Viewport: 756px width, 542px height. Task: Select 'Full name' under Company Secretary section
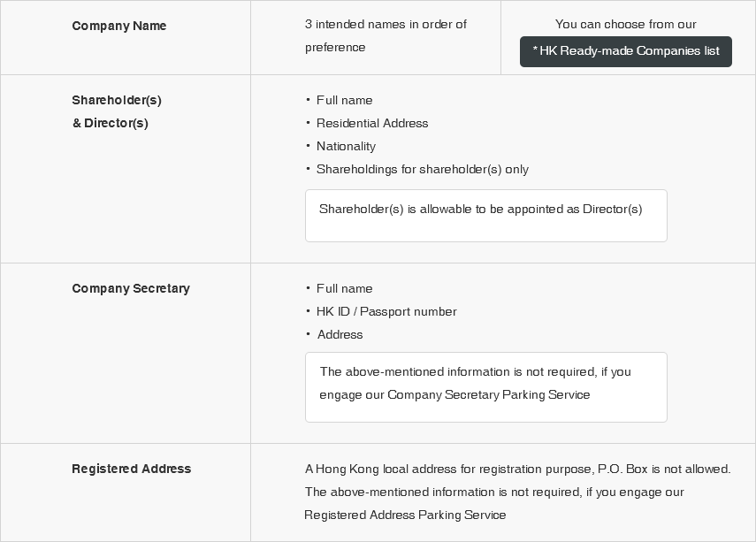click(344, 288)
